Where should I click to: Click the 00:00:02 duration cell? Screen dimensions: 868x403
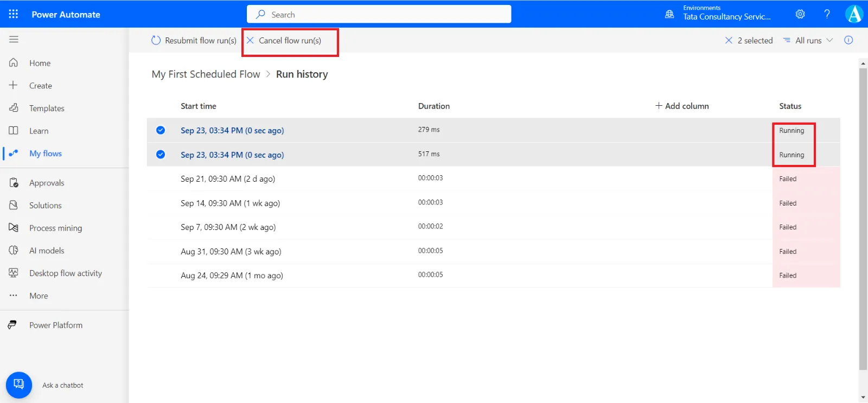coord(430,226)
